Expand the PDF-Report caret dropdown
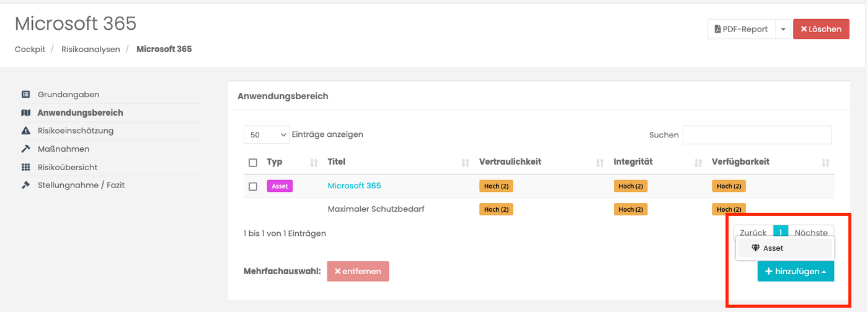 point(783,29)
